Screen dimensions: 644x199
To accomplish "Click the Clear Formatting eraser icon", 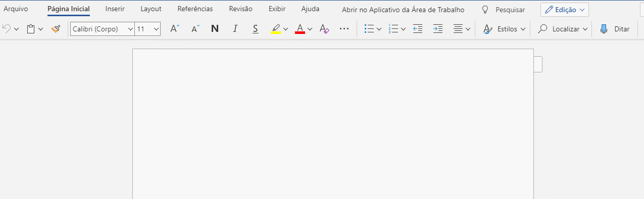I will coord(324,29).
